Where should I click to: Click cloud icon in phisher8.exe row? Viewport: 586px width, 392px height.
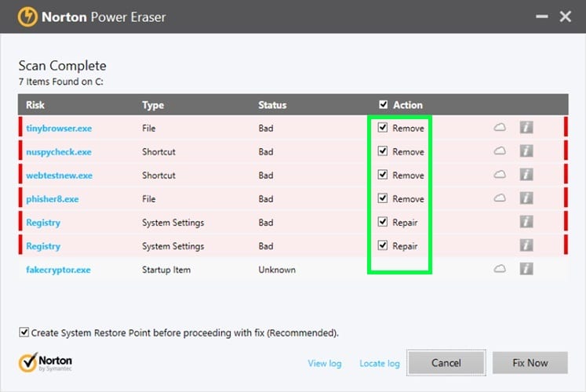(x=500, y=198)
